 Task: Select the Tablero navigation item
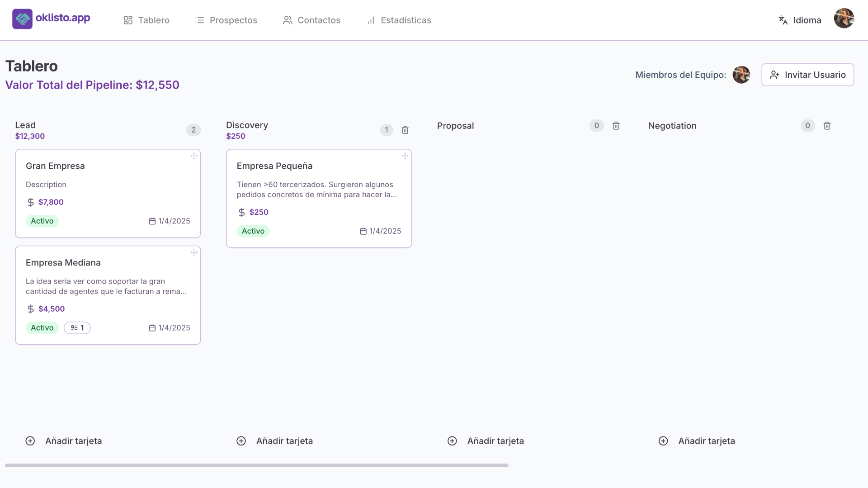point(146,20)
